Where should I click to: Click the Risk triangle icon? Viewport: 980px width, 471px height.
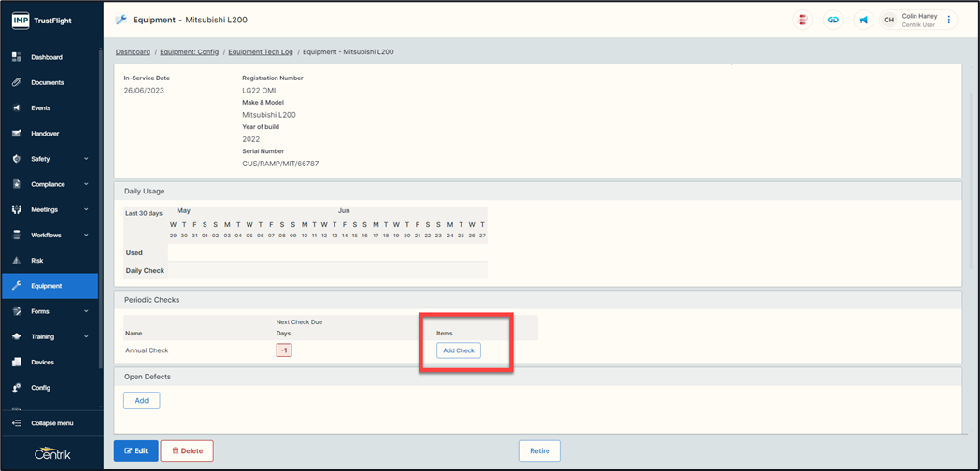(x=17, y=260)
